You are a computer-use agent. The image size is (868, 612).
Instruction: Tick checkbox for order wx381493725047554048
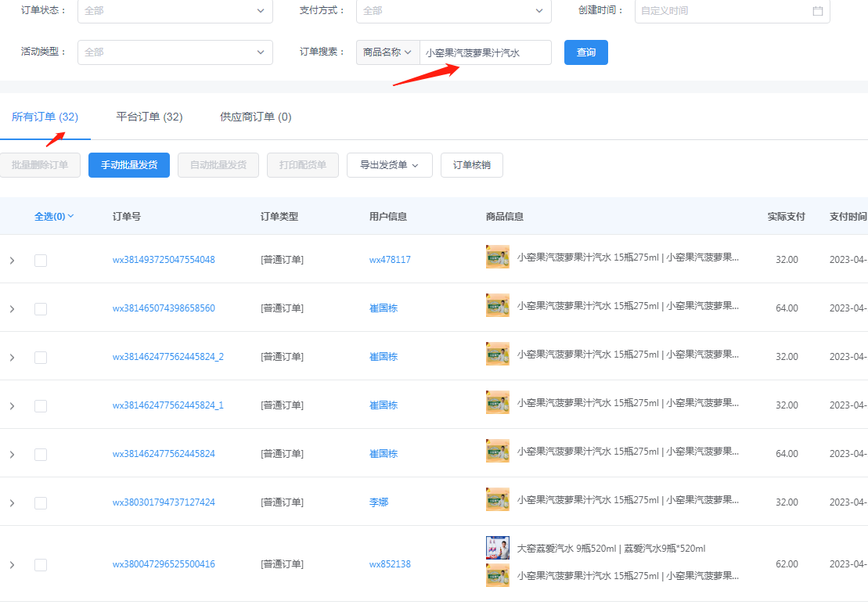click(x=41, y=261)
